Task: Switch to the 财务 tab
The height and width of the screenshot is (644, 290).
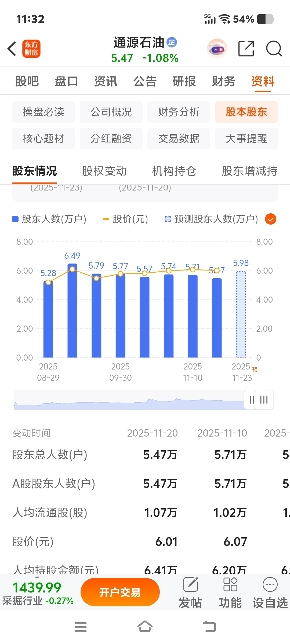Action: click(224, 81)
